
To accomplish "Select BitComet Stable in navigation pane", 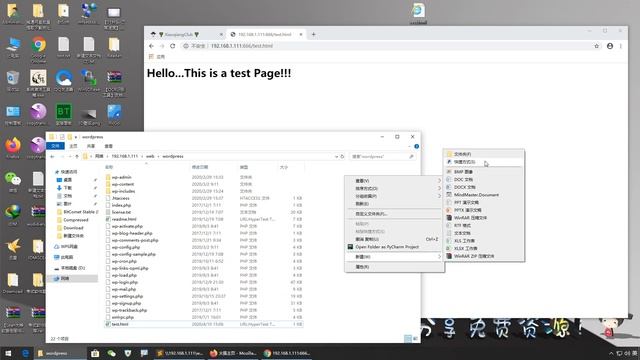I will tap(77, 212).
